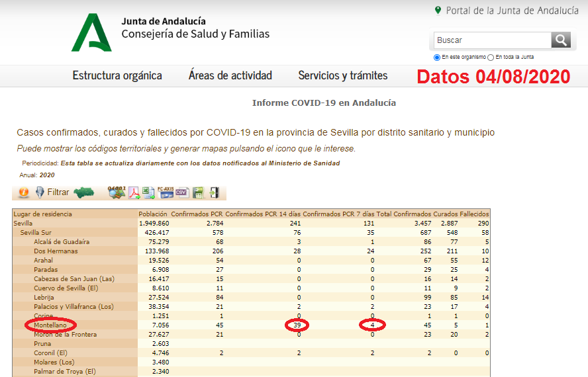The width and height of the screenshot is (588, 377).
Task: Show the green Andalucía map icon
Action: pyautogui.click(x=83, y=192)
